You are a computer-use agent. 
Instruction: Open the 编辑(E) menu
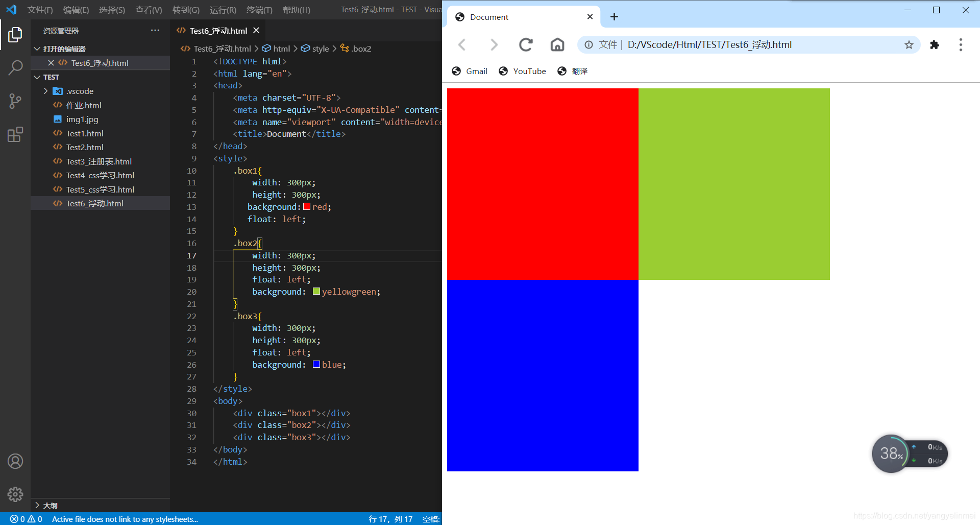coord(76,10)
